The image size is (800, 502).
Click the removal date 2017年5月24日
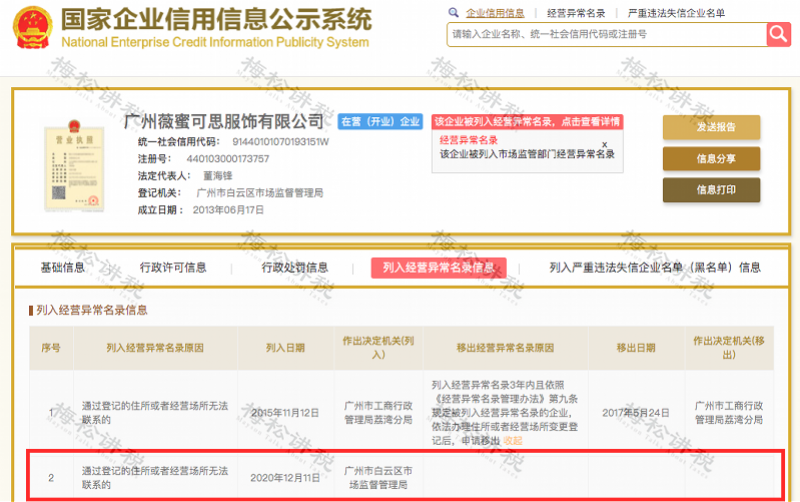tap(636, 413)
